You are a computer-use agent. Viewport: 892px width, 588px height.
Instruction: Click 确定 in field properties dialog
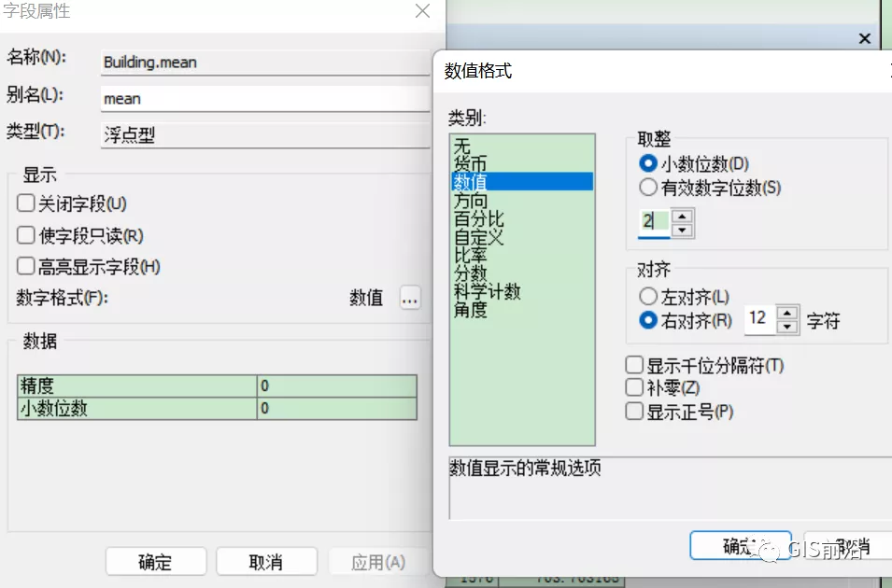tap(156, 562)
